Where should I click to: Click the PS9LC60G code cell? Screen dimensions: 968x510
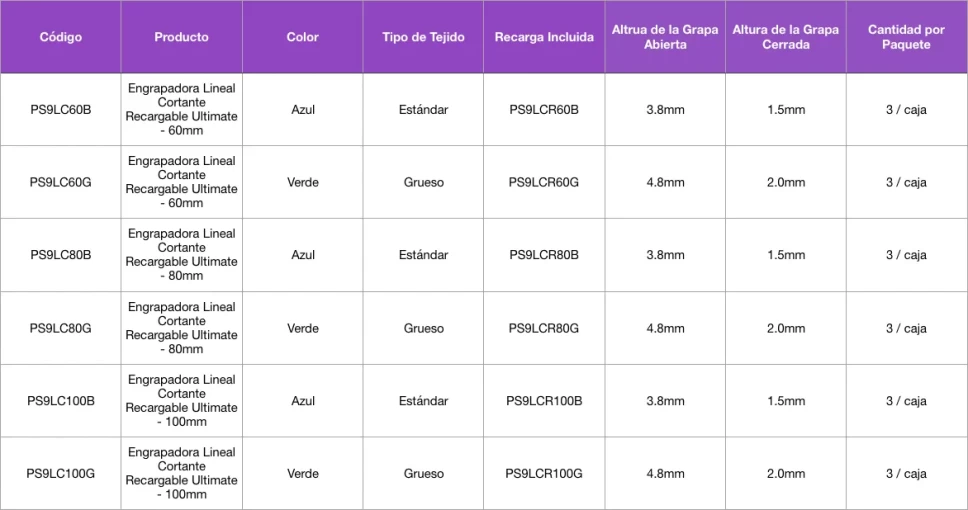[x=60, y=182]
